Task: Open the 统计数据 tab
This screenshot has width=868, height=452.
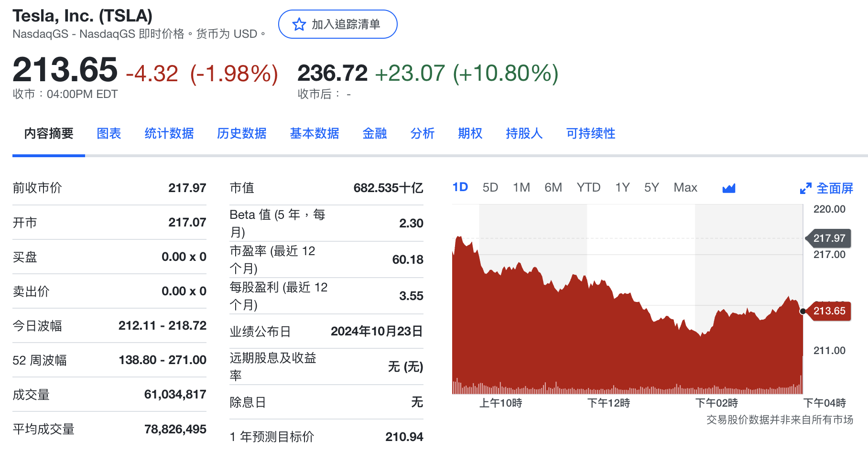Action: 169,133
